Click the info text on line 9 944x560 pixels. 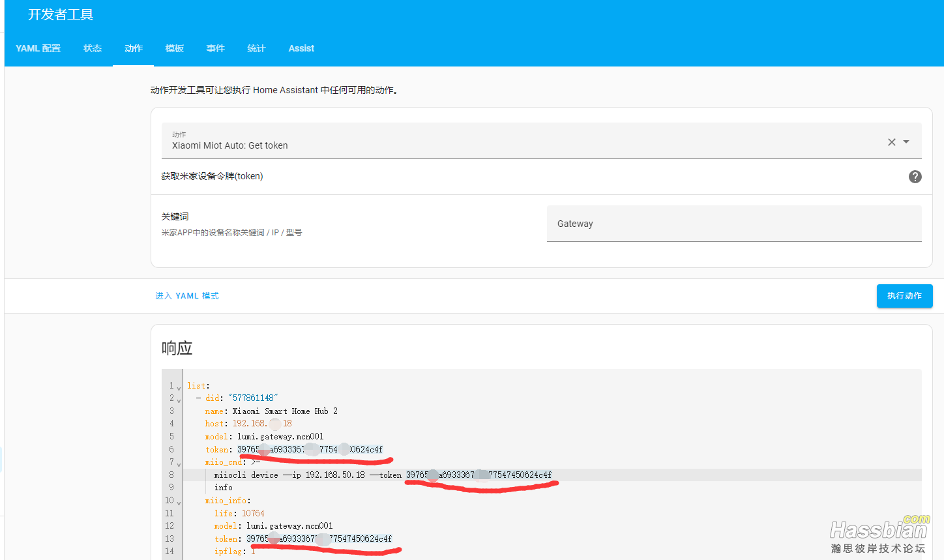[223, 488]
